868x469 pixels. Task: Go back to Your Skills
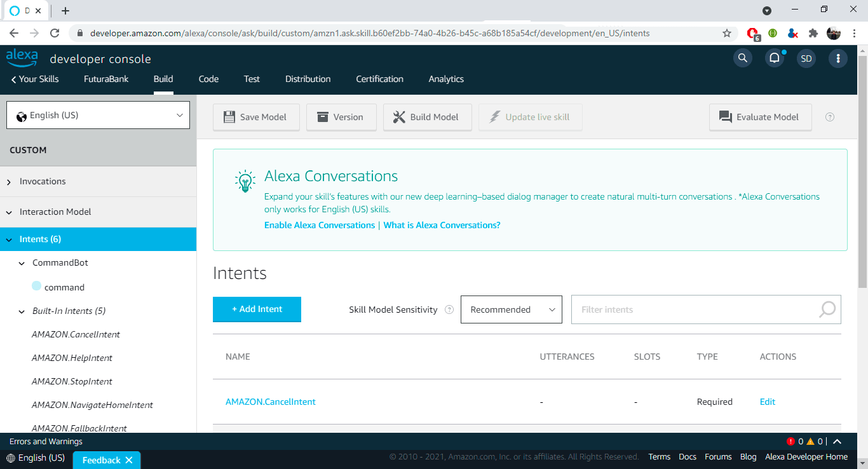tap(35, 79)
